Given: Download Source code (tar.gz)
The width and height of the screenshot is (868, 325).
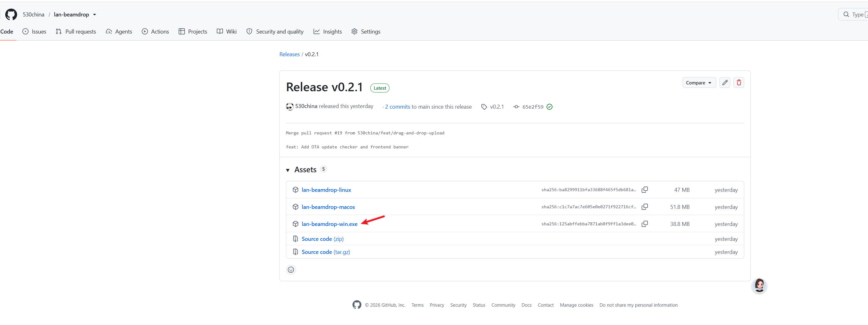Looking at the screenshot, I should [326, 252].
